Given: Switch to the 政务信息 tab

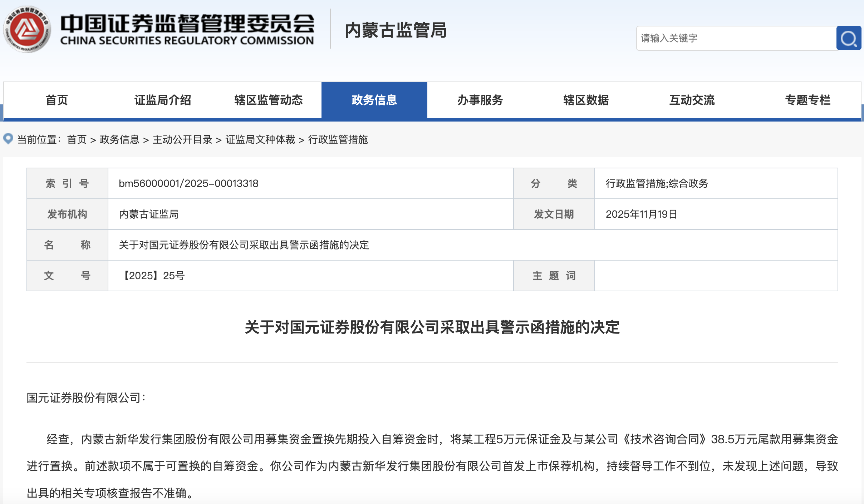Looking at the screenshot, I should click(374, 100).
